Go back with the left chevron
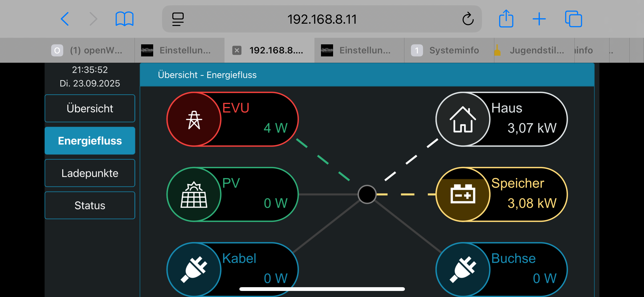 [65, 19]
